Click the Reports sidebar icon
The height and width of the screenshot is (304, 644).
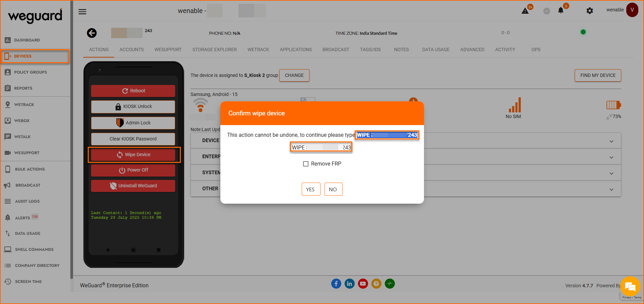click(x=8, y=88)
